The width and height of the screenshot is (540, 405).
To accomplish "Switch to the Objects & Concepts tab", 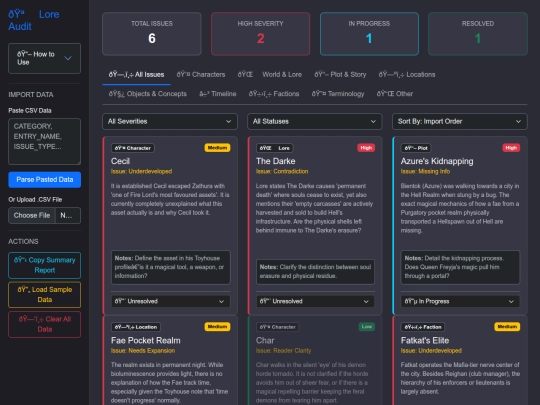I will [x=147, y=94].
